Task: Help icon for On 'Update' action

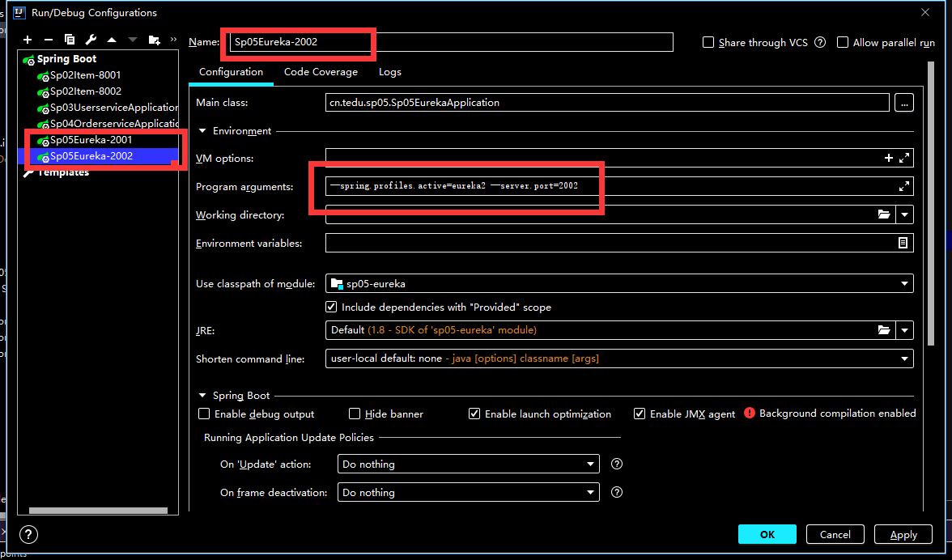Action: point(617,465)
